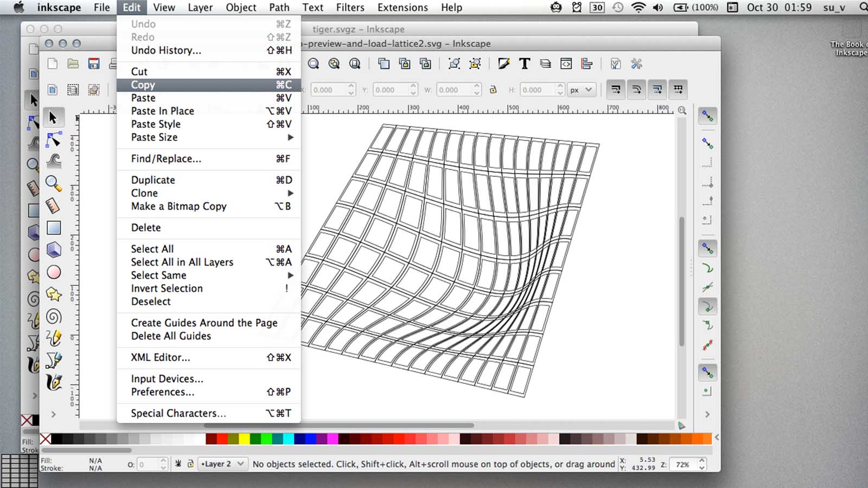Click the Duplicate objects toolbar icon
The width and height of the screenshot is (868, 488).
(x=384, y=64)
